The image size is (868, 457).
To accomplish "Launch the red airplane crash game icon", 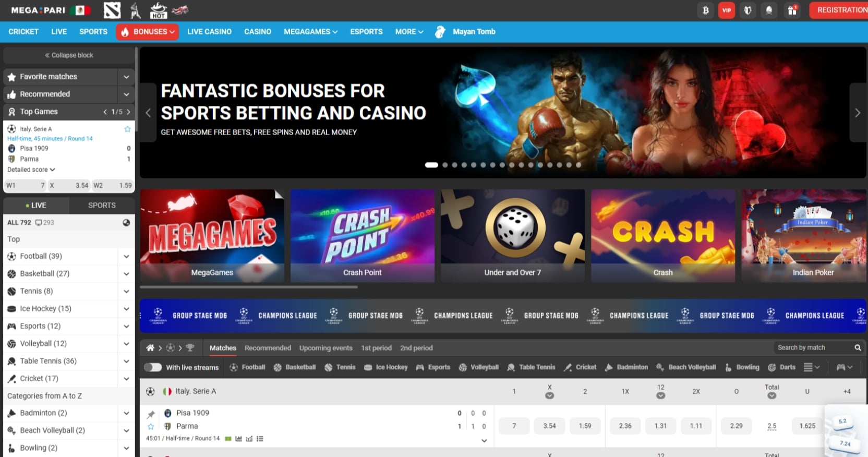I will click(x=180, y=10).
